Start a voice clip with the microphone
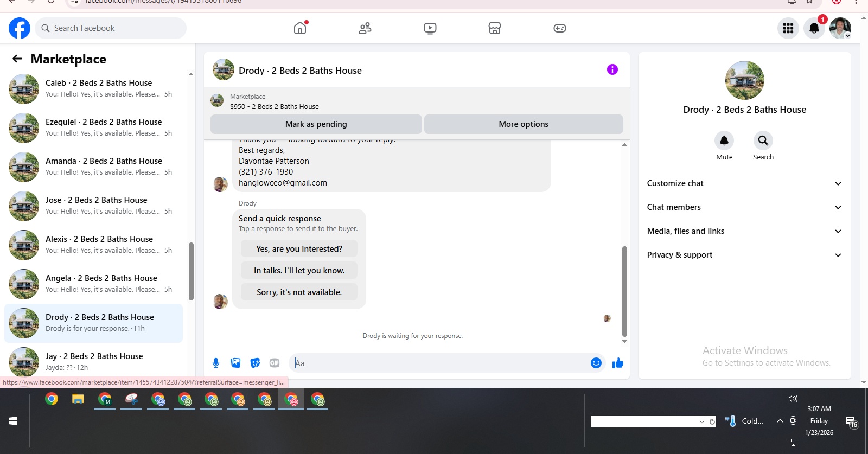This screenshot has width=868, height=454. pyautogui.click(x=216, y=363)
